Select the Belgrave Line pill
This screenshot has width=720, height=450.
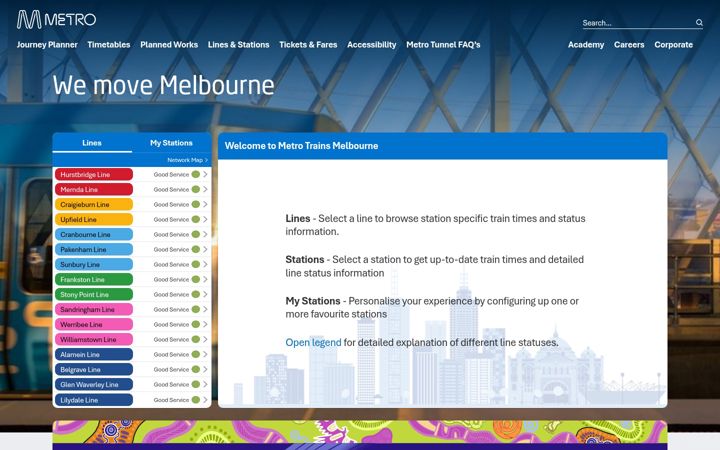pos(94,369)
